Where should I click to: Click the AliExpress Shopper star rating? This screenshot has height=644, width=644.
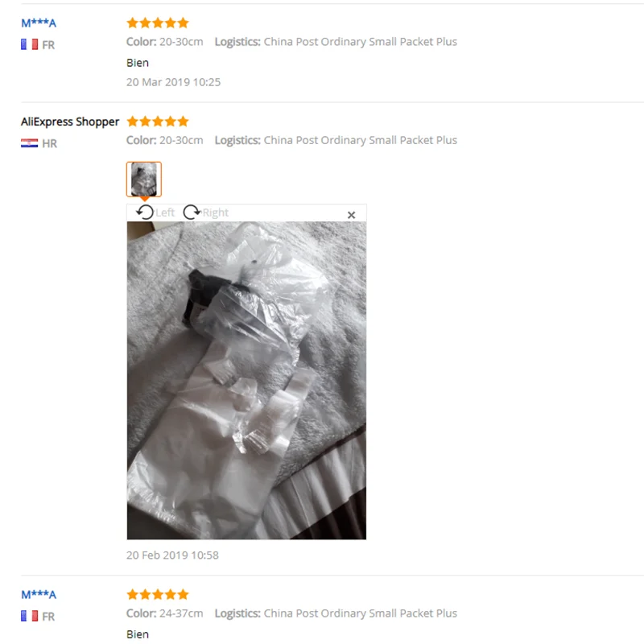pos(158,122)
